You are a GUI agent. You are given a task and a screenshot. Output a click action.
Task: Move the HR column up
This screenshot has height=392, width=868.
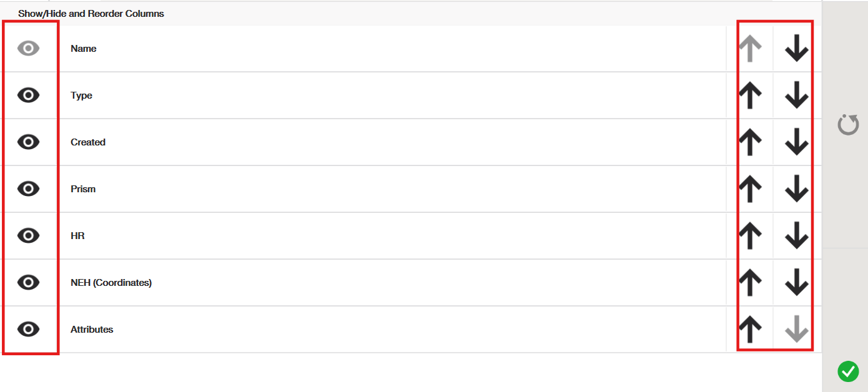click(750, 236)
